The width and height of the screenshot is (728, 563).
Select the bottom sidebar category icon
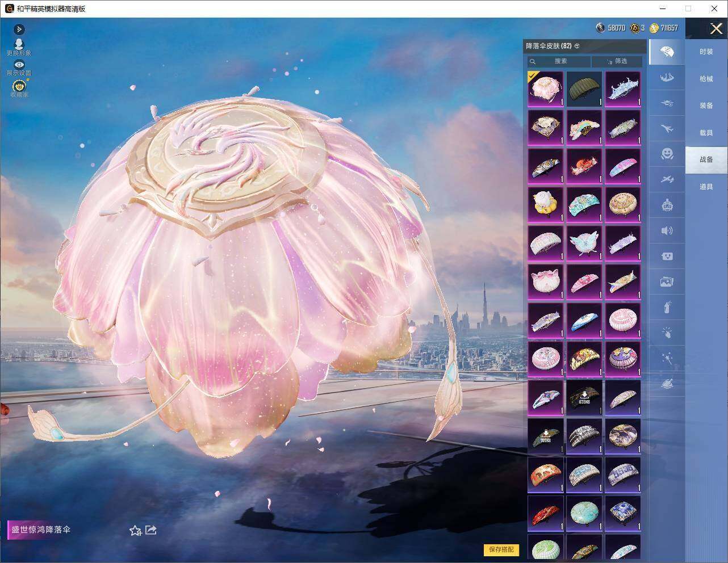667,384
